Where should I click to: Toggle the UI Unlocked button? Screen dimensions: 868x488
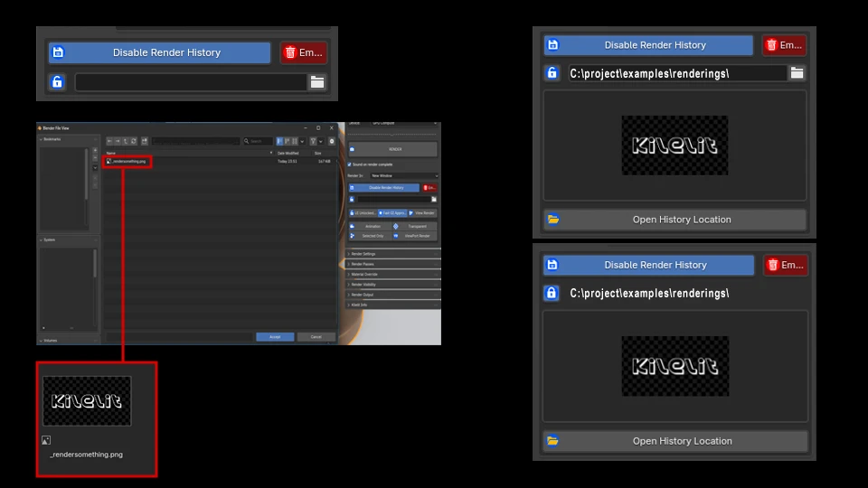click(363, 213)
